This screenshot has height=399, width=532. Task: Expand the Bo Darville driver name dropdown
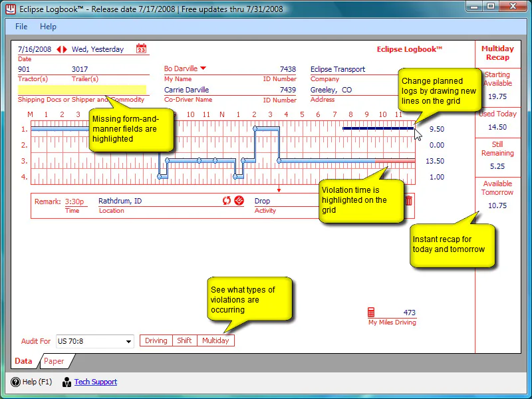point(203,68)
